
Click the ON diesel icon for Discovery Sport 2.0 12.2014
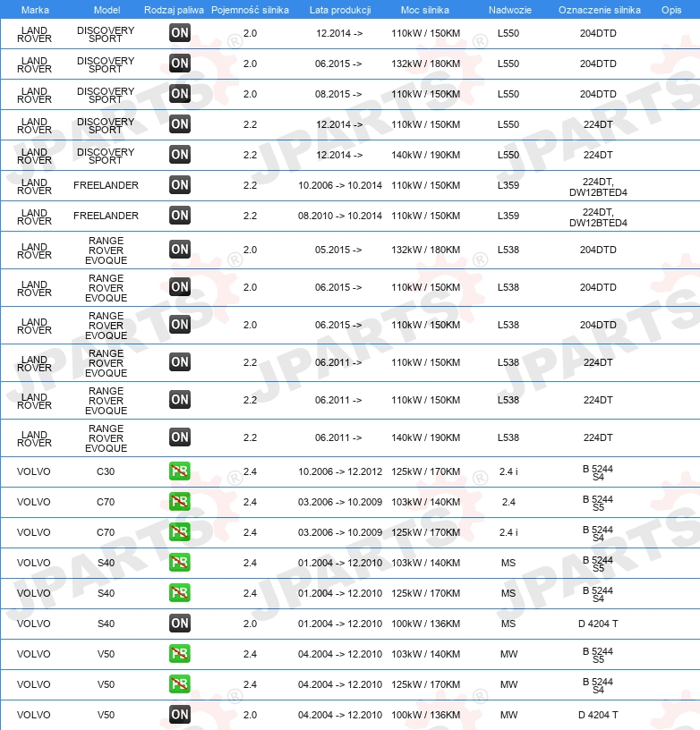coord(180,33)
